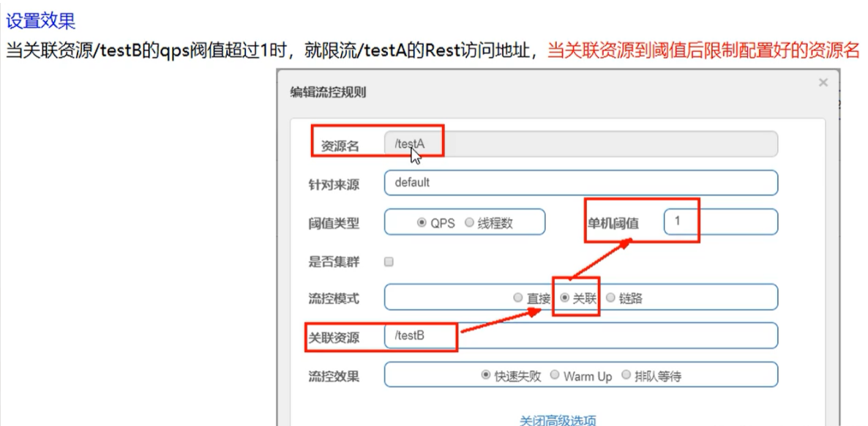Click the 关联资源 field containing /testB

(x=580, y=336)
